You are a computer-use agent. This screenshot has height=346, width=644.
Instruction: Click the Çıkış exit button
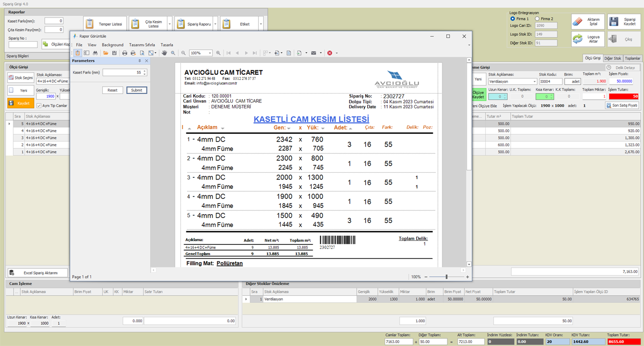pos(624,40)
